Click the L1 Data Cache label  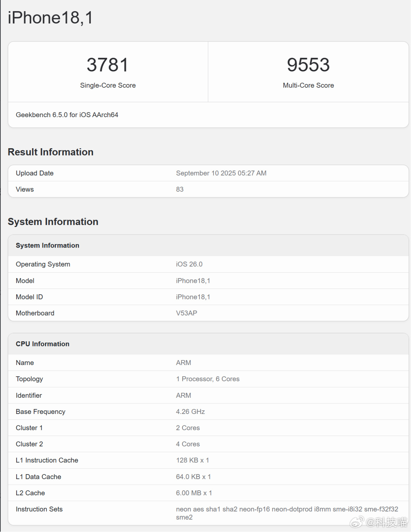click(38, 477)
